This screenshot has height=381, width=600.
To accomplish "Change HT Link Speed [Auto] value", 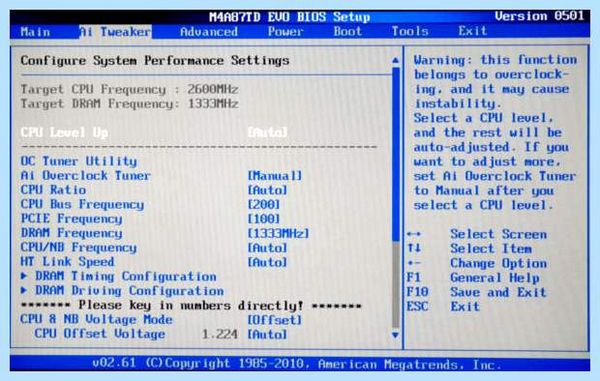I will click(x=267, y=262).
